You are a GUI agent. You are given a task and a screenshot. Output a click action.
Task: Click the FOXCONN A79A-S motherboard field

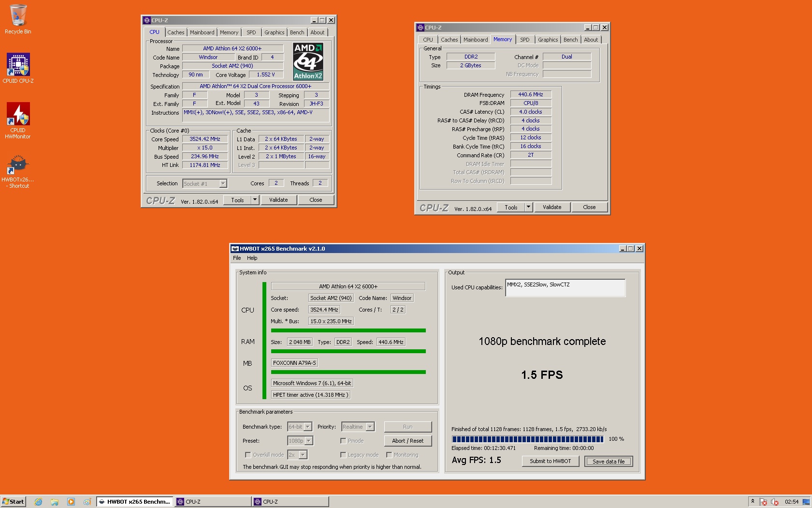pos(294,363)
